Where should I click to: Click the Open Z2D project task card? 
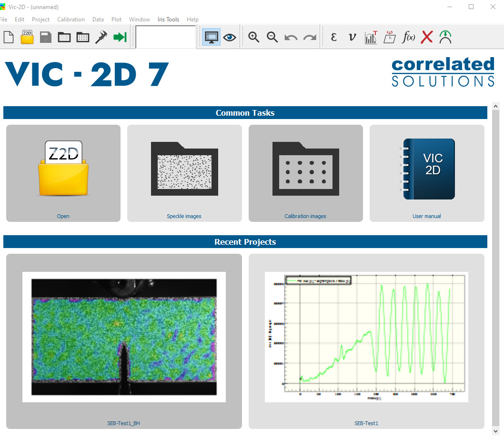coord(63,173)
